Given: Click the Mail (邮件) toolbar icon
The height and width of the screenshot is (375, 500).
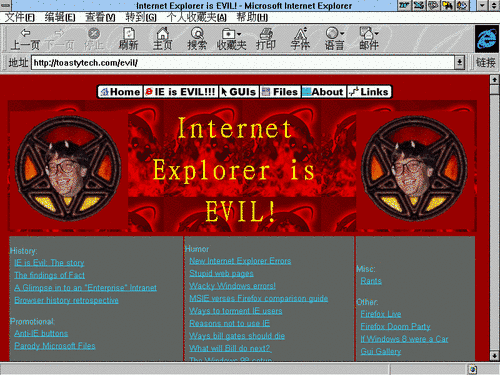Looking at the screenshot, I should click(366, 33).
